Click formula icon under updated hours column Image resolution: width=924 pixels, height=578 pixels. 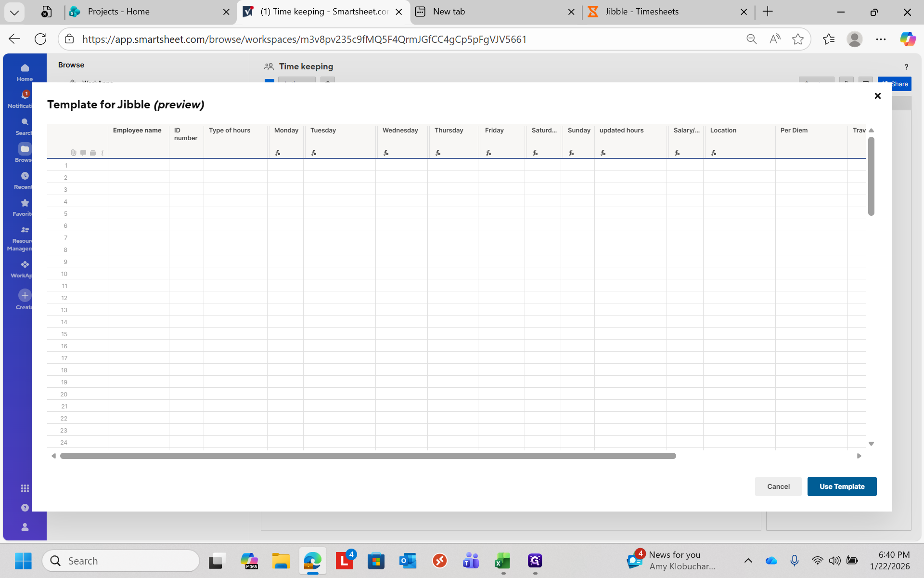[603, 153]
